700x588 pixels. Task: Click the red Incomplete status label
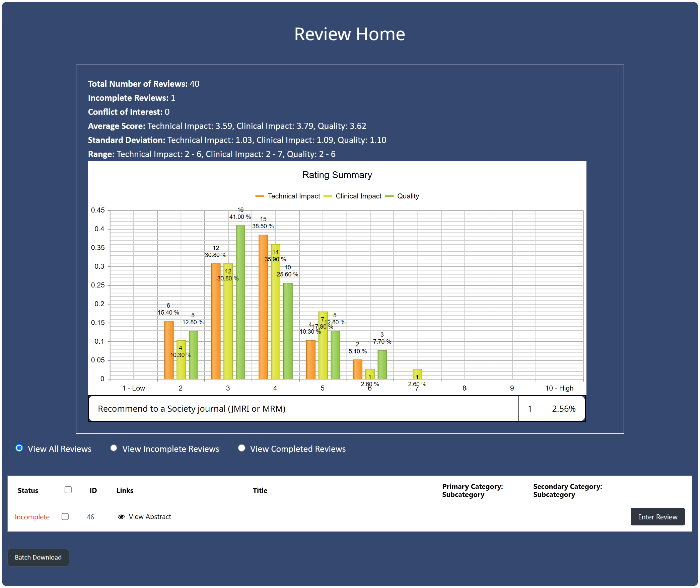(32, 517)
